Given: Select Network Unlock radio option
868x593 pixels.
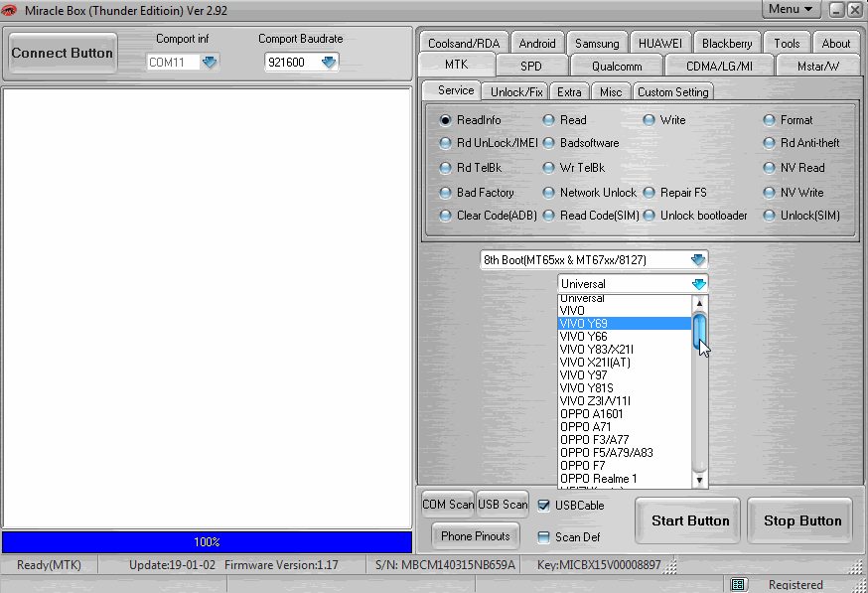Looking at the screenshot, I should [x=548, y=193].
